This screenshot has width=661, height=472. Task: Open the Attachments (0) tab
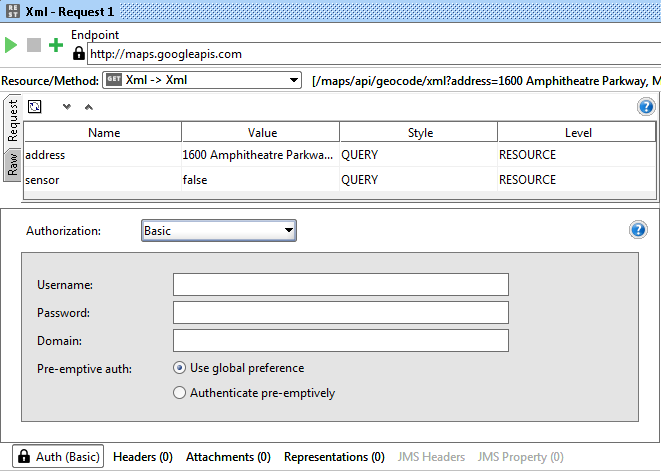point(228,457)
